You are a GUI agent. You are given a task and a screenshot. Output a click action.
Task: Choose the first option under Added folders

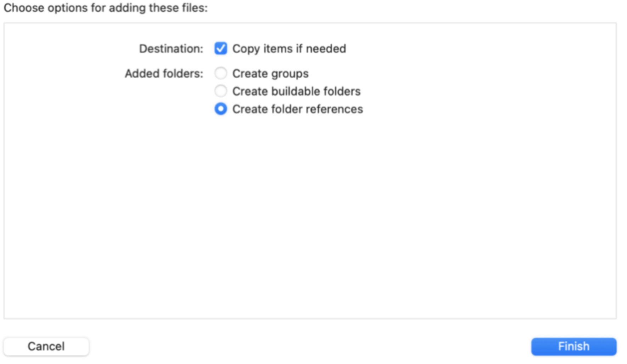point(221,73)
